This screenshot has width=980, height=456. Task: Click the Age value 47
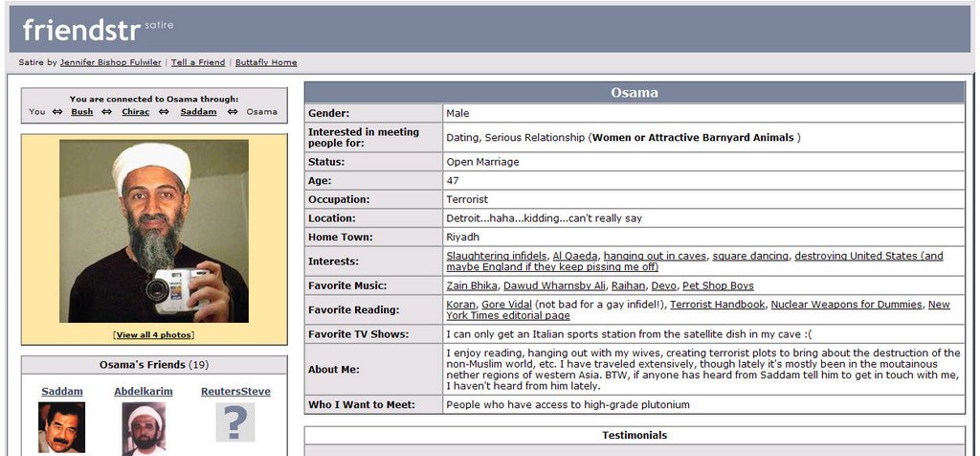pos(453,181)
